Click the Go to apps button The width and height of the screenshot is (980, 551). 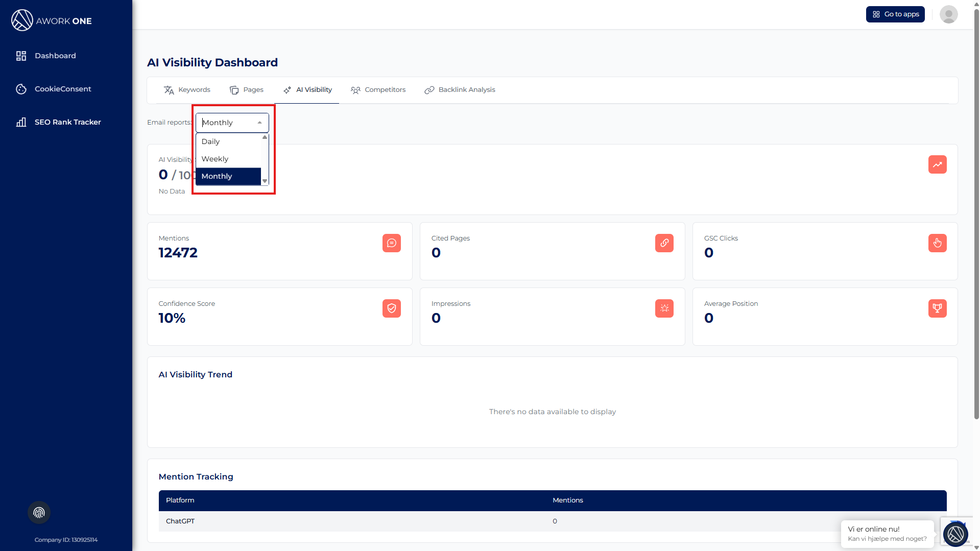click(895, 14)
